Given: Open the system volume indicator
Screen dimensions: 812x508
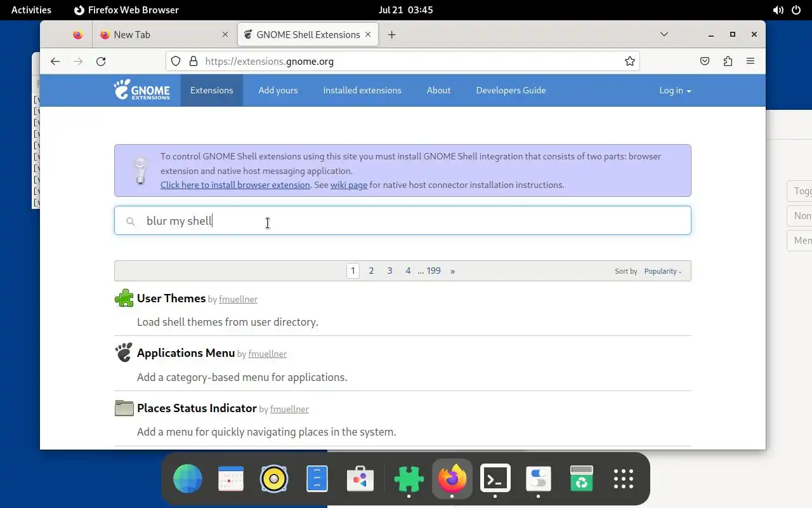Looking at the screenshot, I should point(778,10).
